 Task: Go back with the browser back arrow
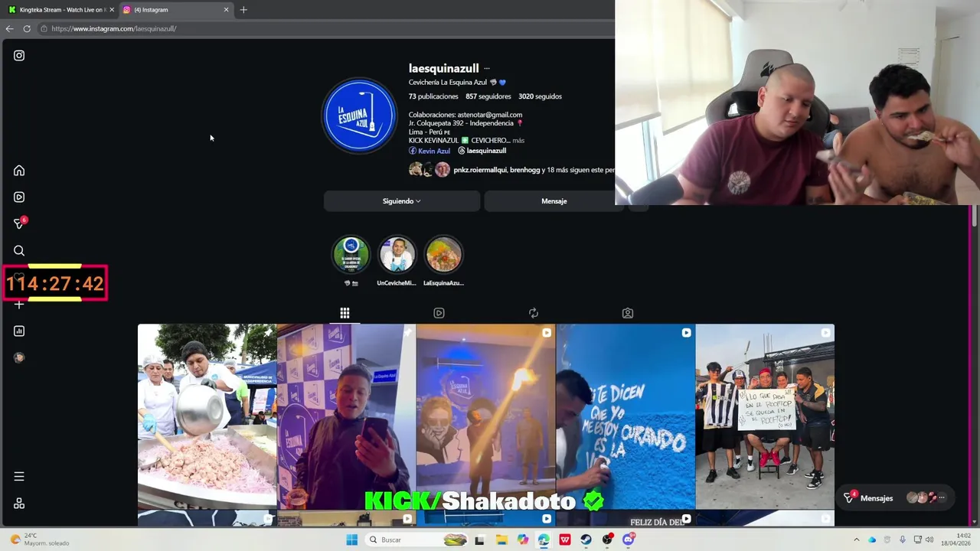click(x=9, y=28)
